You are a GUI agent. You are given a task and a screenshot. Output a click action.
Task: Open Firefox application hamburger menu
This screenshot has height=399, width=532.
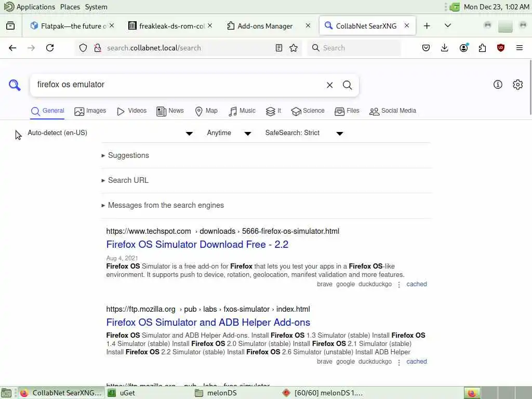pyautogui.click(x=520, y=48)
